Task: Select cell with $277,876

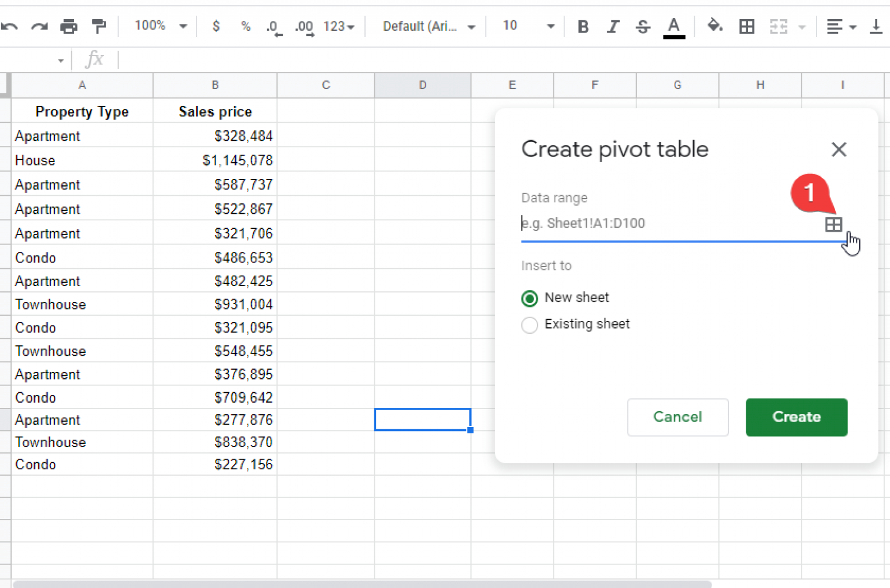Action: [215, 419]
